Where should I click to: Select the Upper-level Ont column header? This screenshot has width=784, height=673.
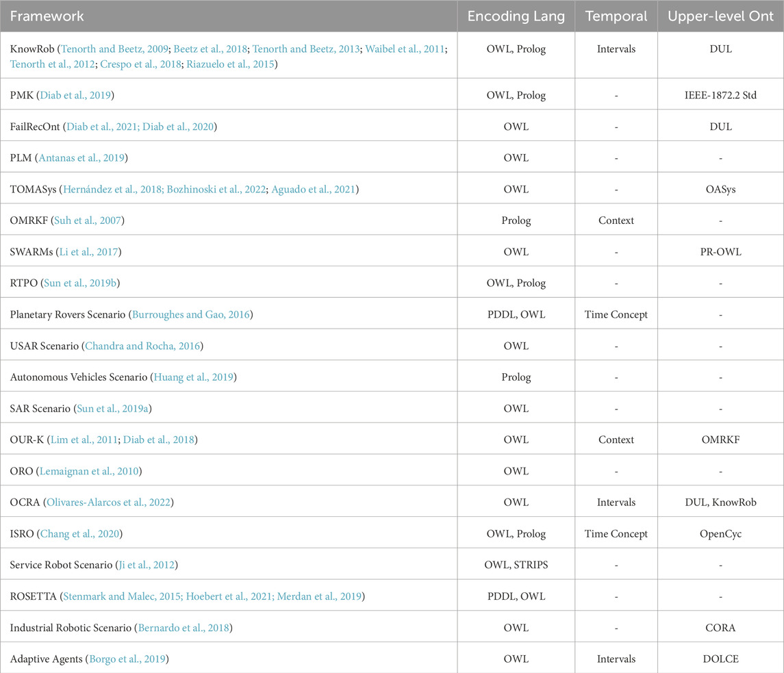click(x=720, y=16)
